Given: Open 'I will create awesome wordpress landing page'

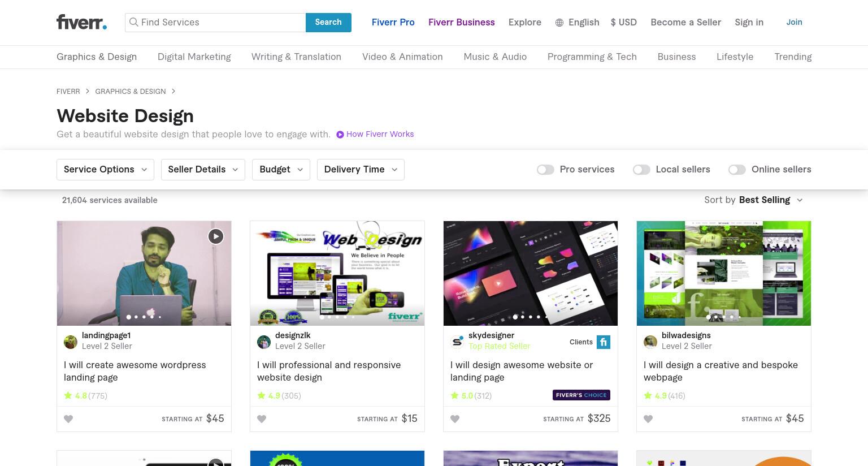Looking at the screenshot, I should point(135,371).
